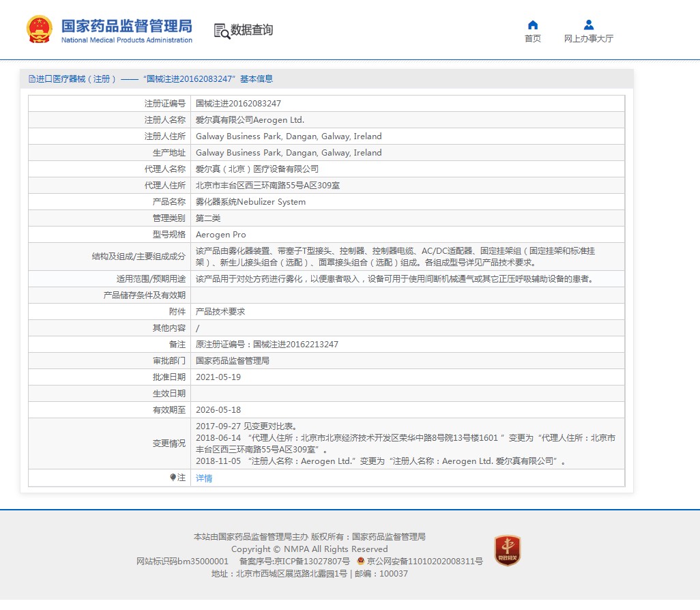The height and width of the screenshot is (610, 700).
Task: Click the document icon beside 进口医疗器械
Action: coord(31,79)
